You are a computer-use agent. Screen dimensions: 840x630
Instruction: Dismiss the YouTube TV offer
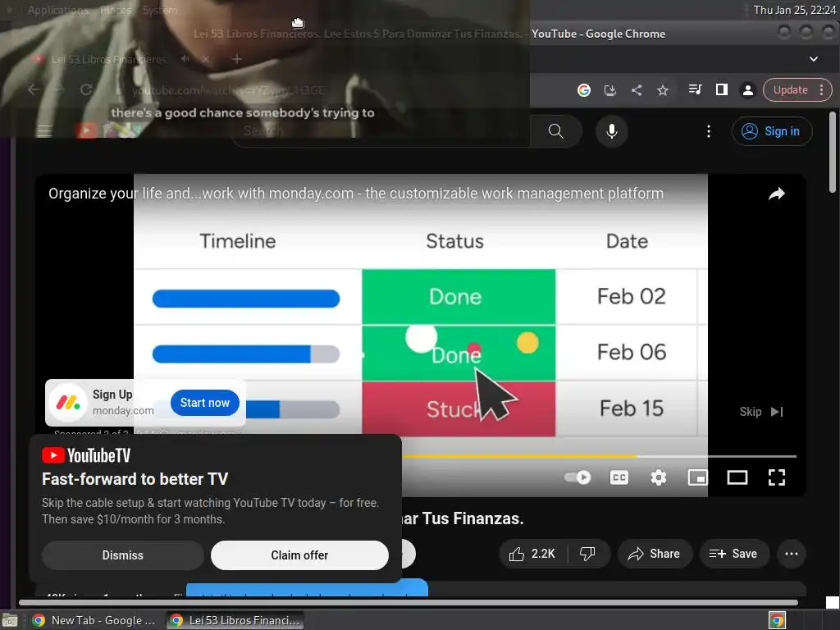pyautogui.click(x=123, y=555)
